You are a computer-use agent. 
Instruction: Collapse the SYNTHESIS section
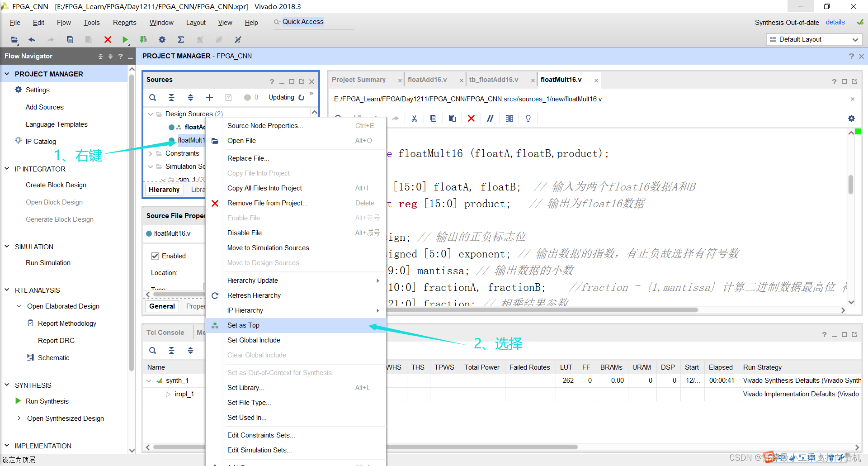coord(7,385)
